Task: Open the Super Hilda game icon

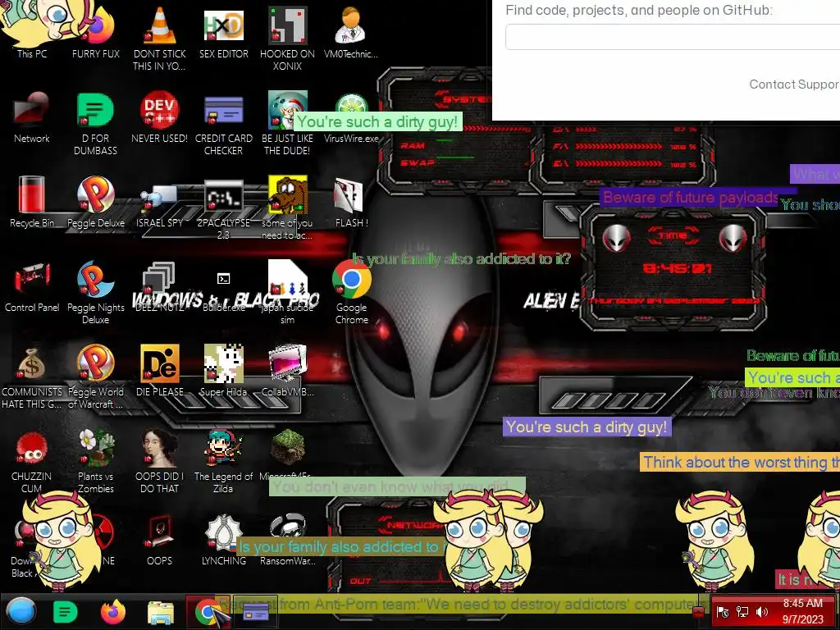Action: (x=223, y=371)
